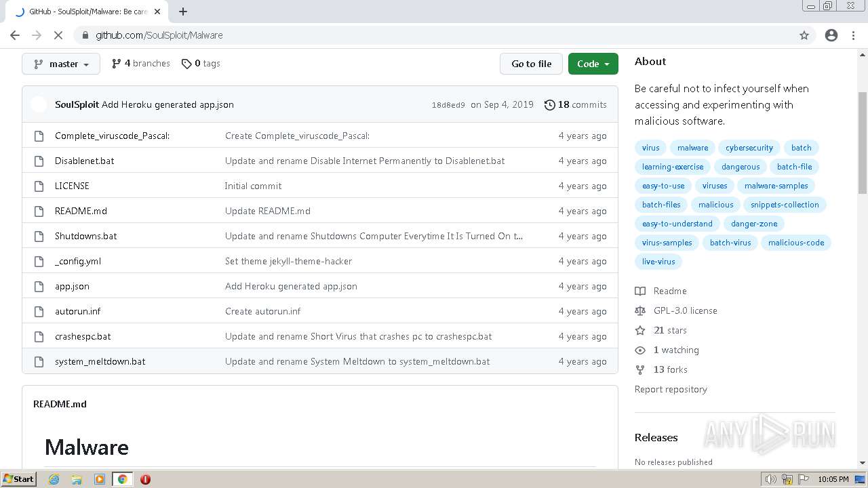Screen dimensions: 868x488
Task: Open the master branch dropdown
Action: (61, 64)
